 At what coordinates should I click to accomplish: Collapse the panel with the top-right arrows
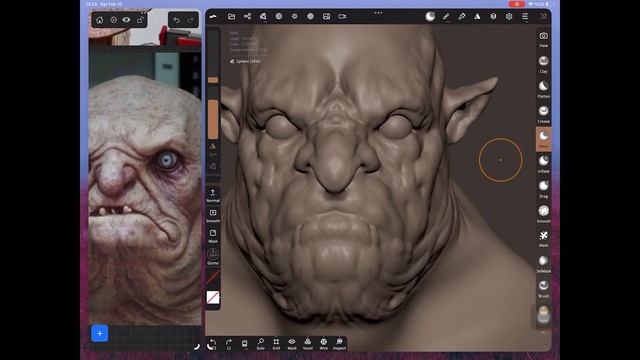pos(543,16)
